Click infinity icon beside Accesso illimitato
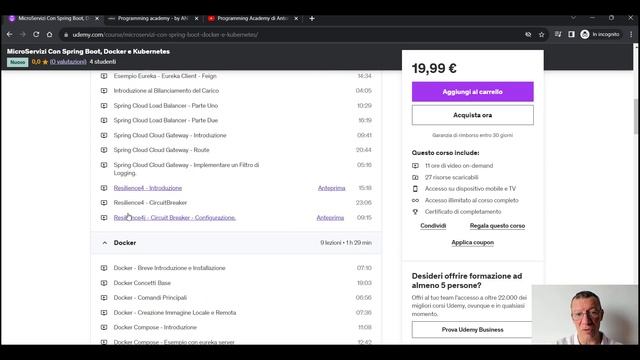Screen dimensions: 640x360 pos(415,200)
